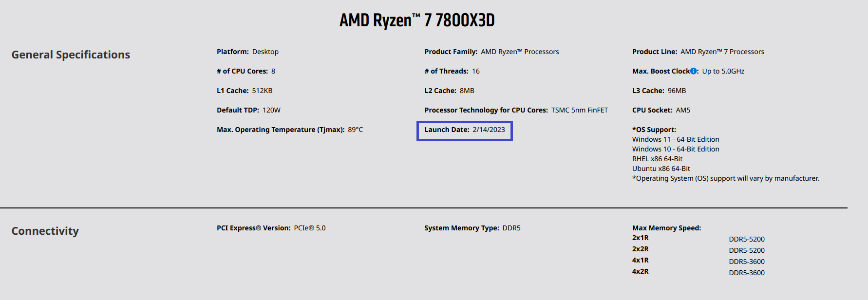This screenshot has width=868, height=300.
Task: Select the Connectivity section heading
Action: pyautogui.click(x=45, y=231)
